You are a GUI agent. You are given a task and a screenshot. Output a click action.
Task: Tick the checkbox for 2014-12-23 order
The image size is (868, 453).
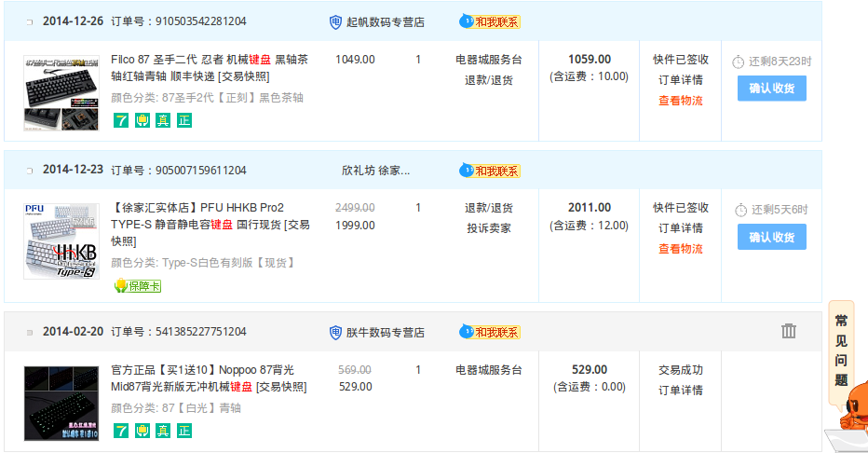coord(29,171)
